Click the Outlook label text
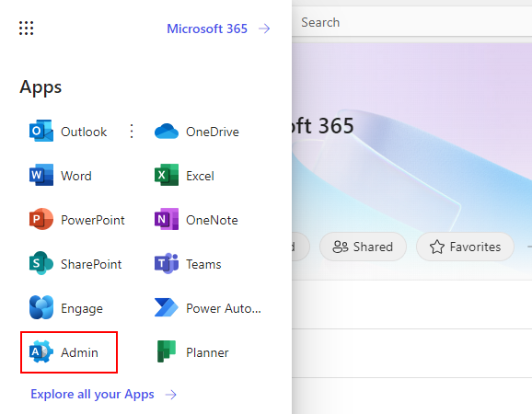The width and height of the screenshot is (532, 414). click(84, 132)
